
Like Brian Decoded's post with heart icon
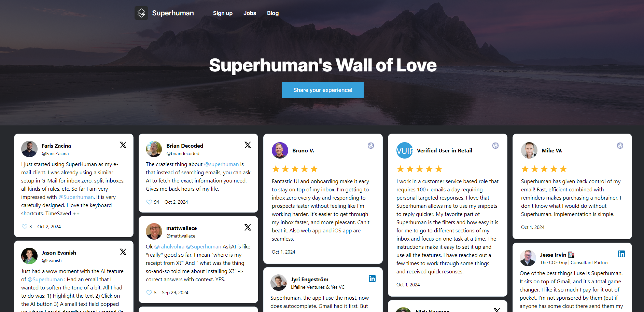pyautogui.click(x=149, y=202)
